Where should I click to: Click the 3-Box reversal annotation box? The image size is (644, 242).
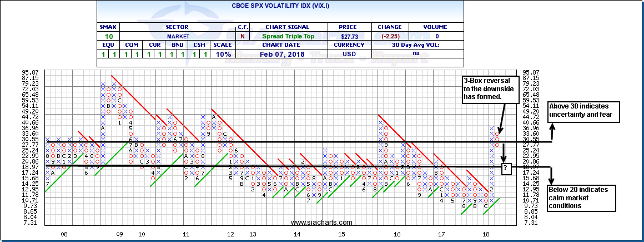[x=482, y=90]
